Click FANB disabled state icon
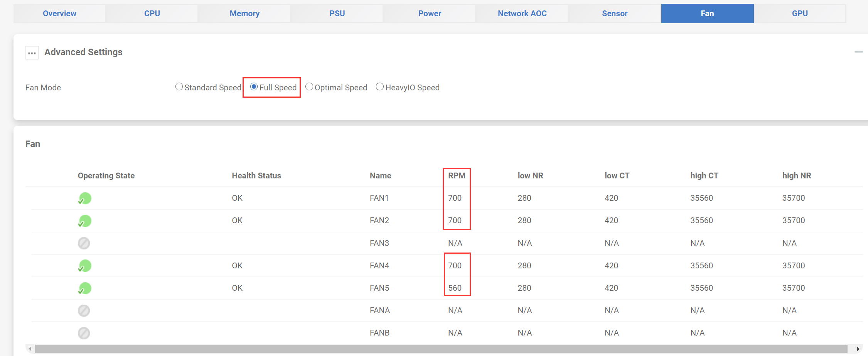Viewport: 868px width, 356px height. tap(84, 333)
